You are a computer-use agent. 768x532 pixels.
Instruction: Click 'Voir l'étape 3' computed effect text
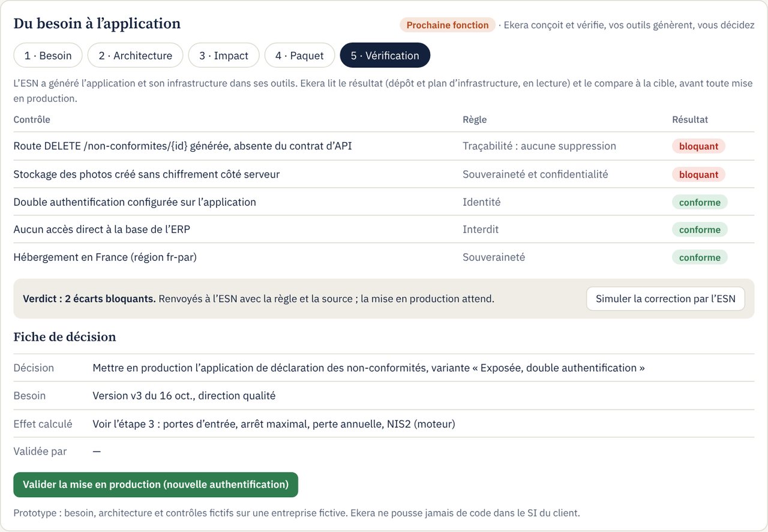274,424
